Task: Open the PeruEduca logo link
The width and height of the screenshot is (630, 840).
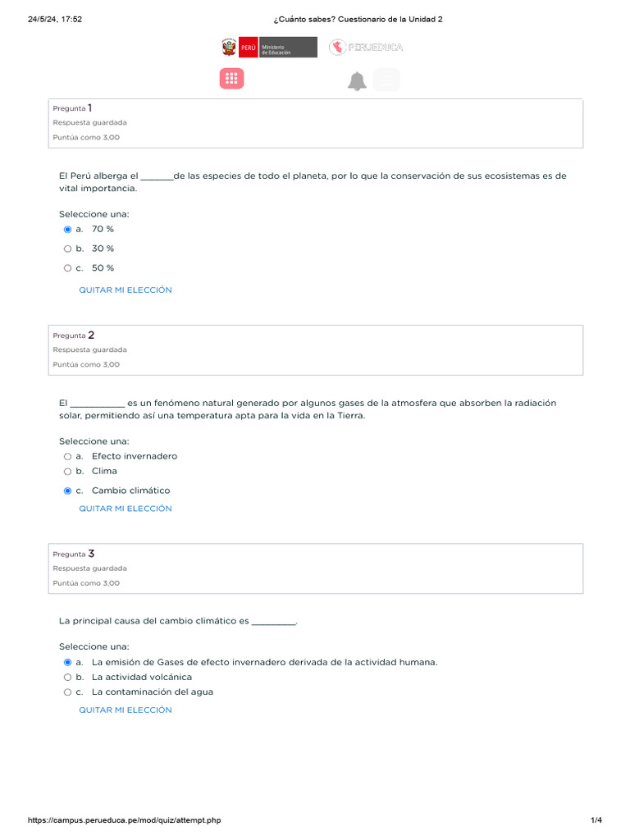Action: (366, 48)
